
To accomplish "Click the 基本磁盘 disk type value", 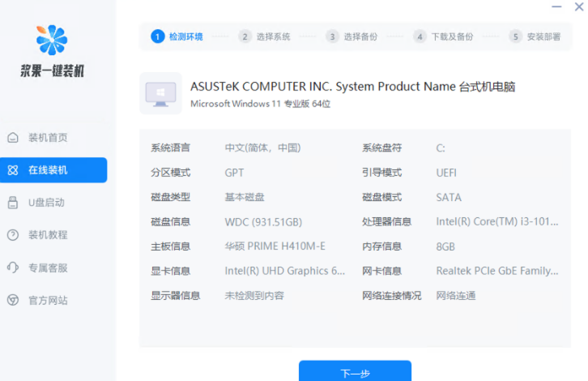I will click(245, 197).
